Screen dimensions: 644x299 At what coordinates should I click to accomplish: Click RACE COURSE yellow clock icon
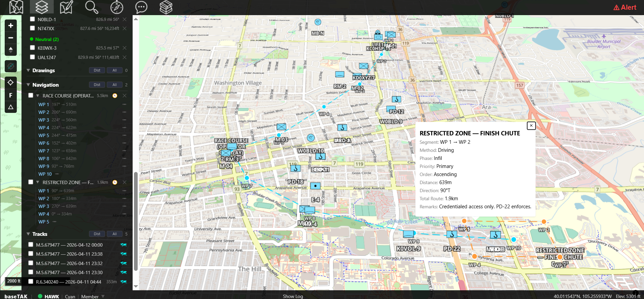(x=115, y=96)
